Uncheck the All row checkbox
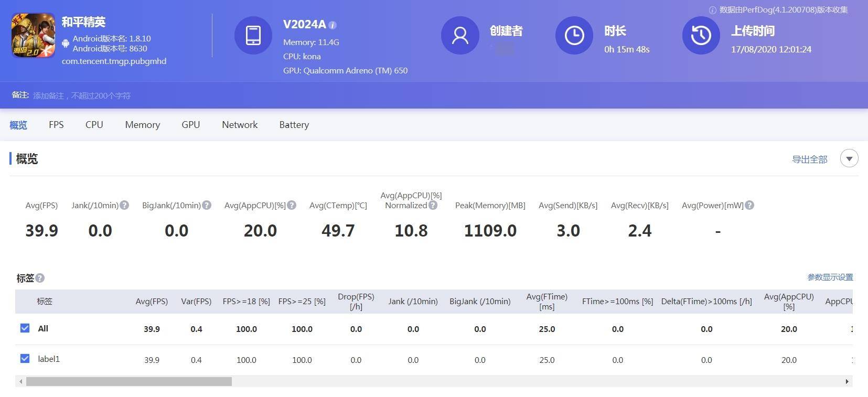This screenshot has width=868, height=397. coord(25,328)
